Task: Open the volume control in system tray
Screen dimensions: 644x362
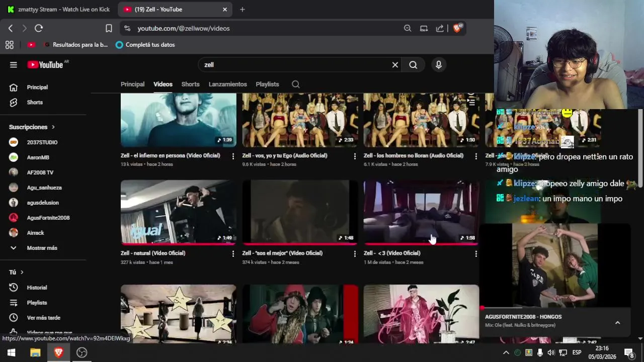Action: click(551, 352)
